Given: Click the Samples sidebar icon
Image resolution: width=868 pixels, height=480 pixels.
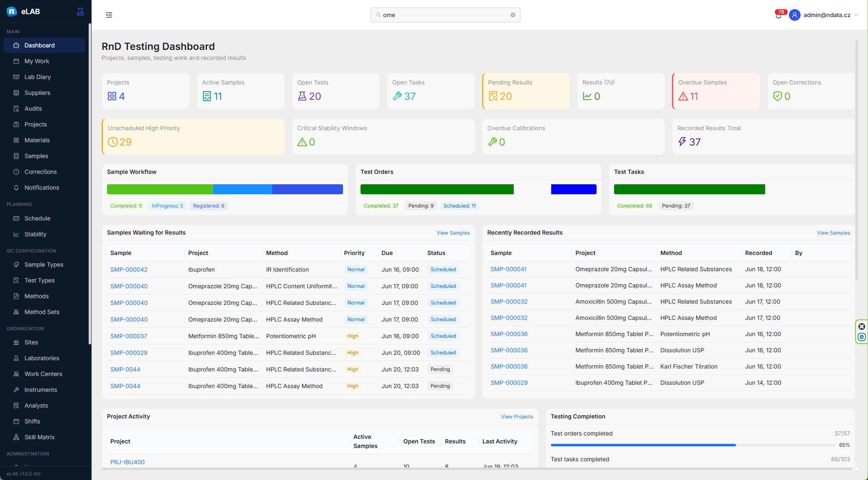Looking at the screenshot, I should pos(16,156).
